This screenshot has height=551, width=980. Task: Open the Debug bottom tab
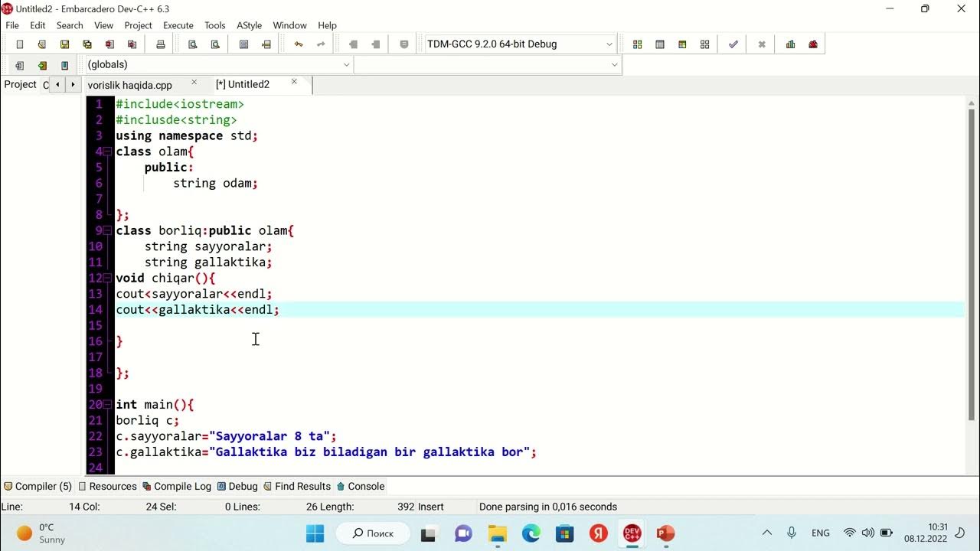[237, 486]
